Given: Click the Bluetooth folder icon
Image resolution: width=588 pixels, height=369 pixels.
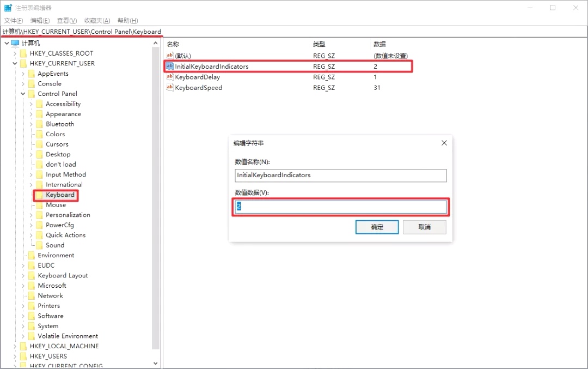Looking at the screenshot, I should click(x=39, y=124).
